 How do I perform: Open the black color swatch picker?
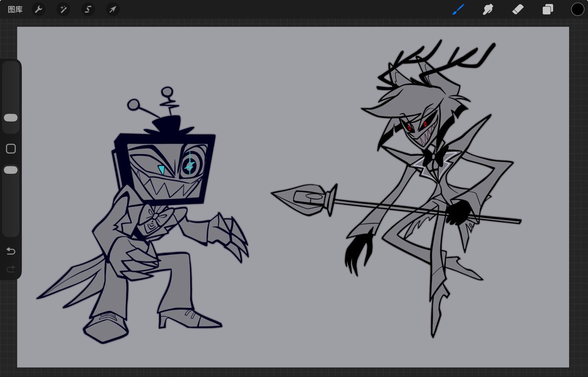[577, 9]
